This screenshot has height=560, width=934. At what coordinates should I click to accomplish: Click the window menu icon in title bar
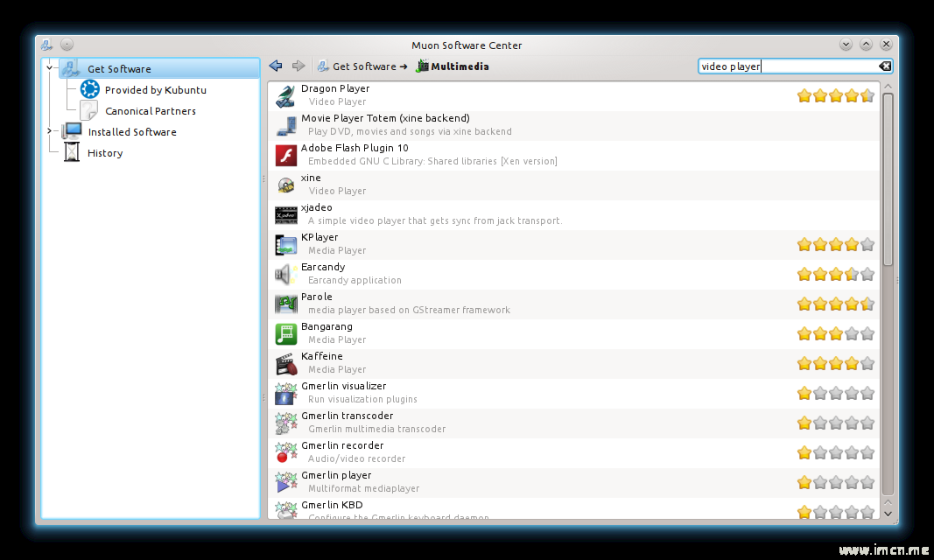(47, 45)
